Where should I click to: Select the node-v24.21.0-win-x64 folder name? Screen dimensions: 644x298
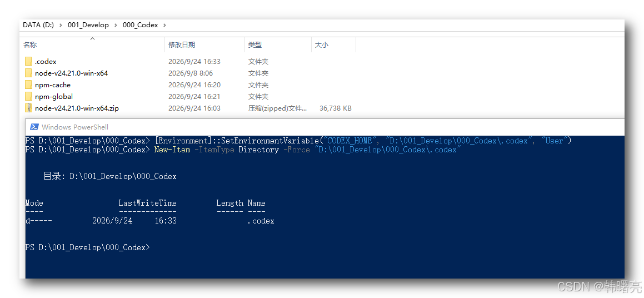click(72, 73)
